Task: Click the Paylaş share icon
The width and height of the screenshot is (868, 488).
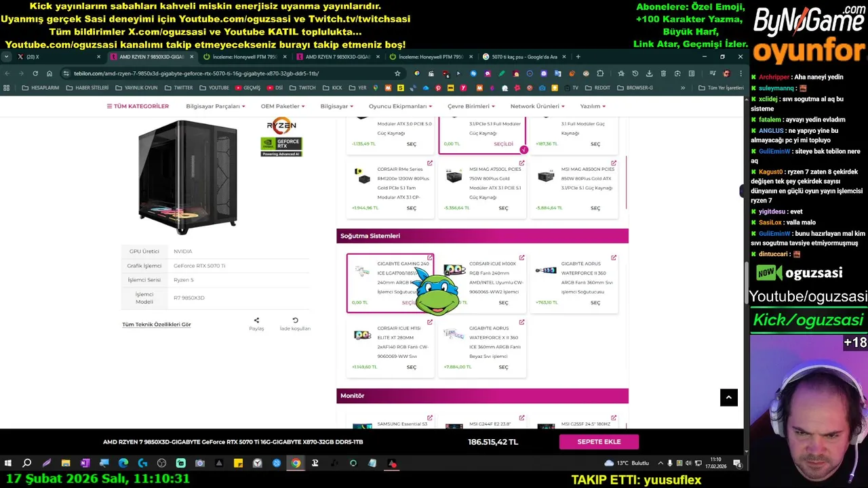Action: [x=256, y=321]
